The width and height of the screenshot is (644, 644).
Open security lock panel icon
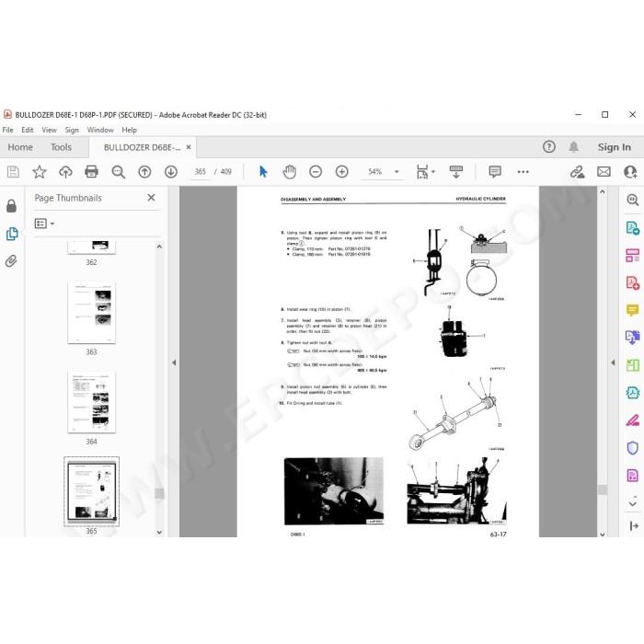pyautogui.click(x=11, y=206)
